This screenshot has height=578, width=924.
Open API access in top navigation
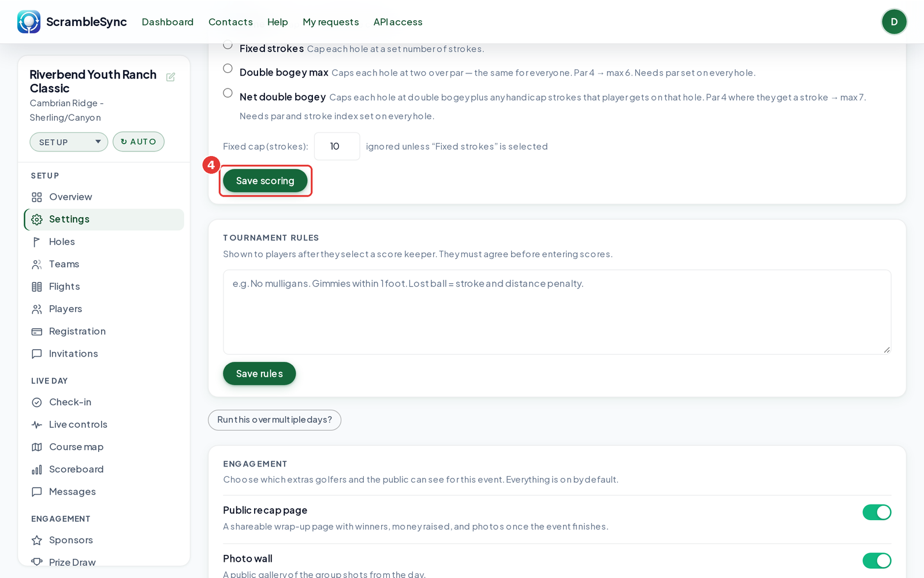[x=398, y=22]
